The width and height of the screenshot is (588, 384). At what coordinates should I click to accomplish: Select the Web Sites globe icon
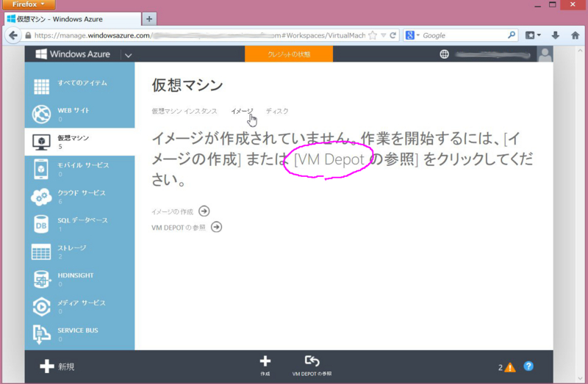click(x=41, y=114)
